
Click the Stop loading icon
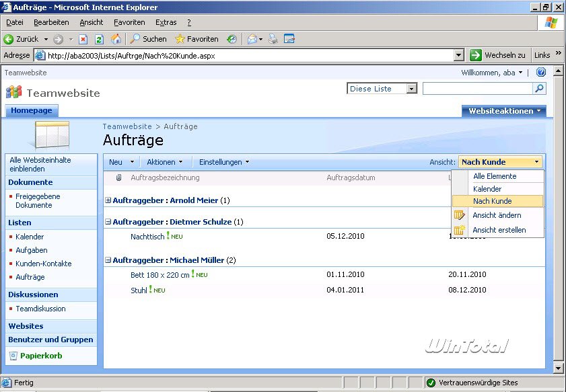[83, 39]
